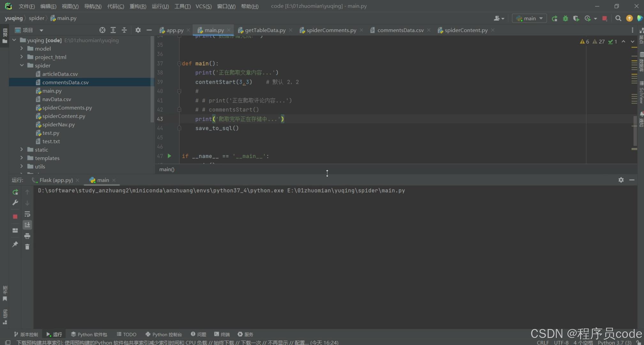Click the print icon in run panel
This screenshot has width=644, height=345.
click(x=27, y=236)
